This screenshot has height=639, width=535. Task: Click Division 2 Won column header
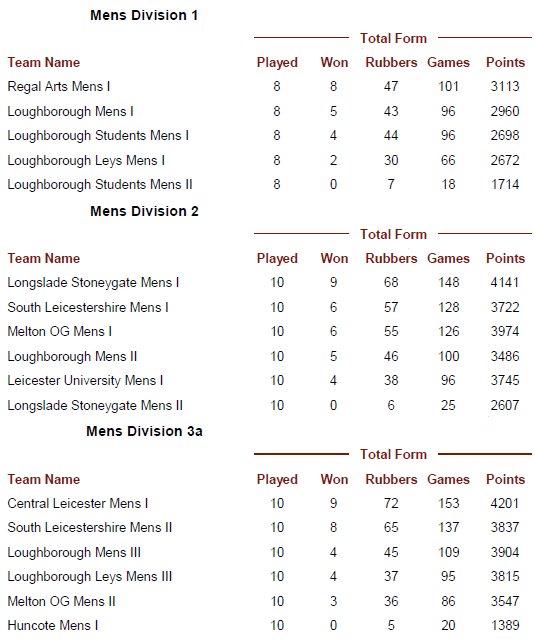click(334, 258)
